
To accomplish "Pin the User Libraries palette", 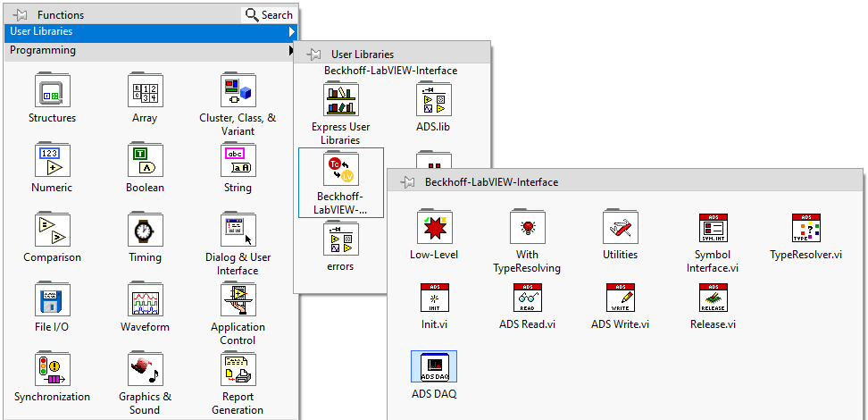I will click(313, 55).
